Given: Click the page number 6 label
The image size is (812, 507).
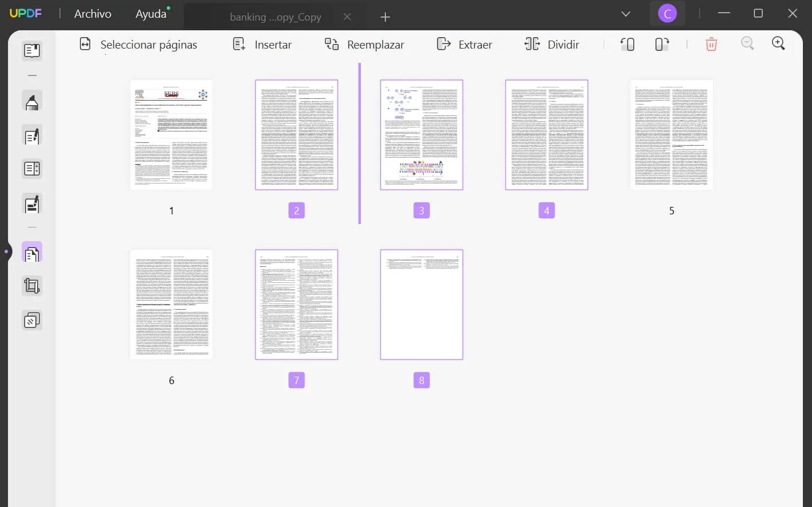Looking at the screenshot, I should (x=171, y=381).
